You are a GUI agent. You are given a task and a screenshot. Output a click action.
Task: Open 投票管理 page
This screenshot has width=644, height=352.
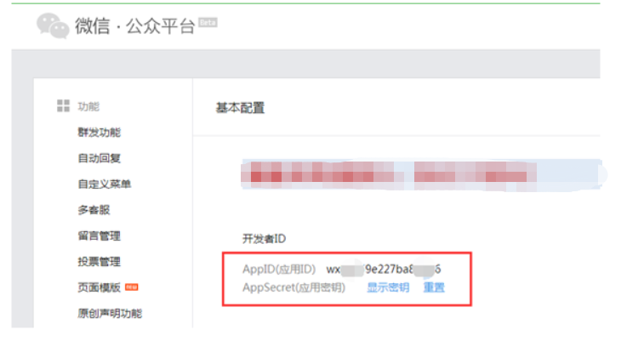(99, 261)
